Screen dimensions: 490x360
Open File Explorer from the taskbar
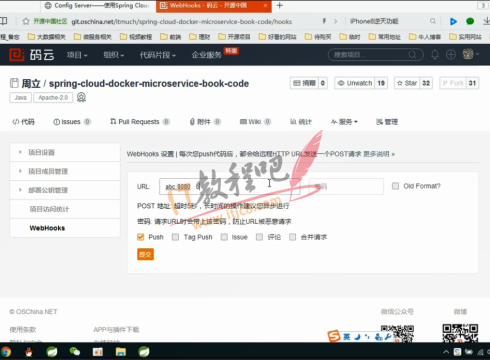coord(121,352)
